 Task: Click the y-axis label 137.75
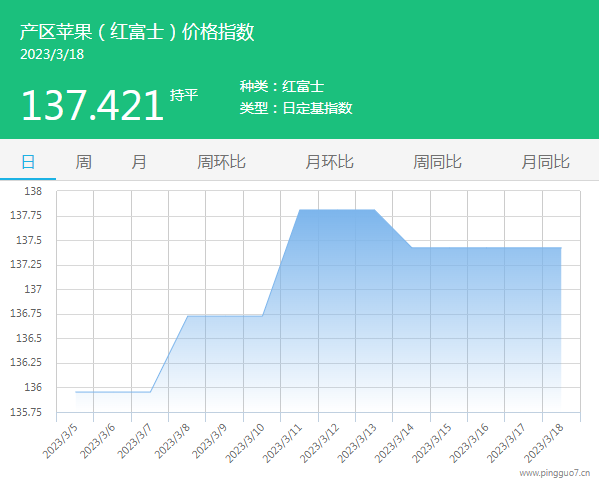[x=26, y=215]
